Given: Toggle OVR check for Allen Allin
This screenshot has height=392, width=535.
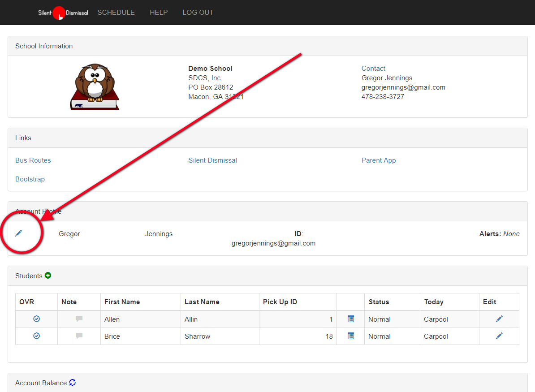Looking at the screenshot, I should tap(37, 319).
